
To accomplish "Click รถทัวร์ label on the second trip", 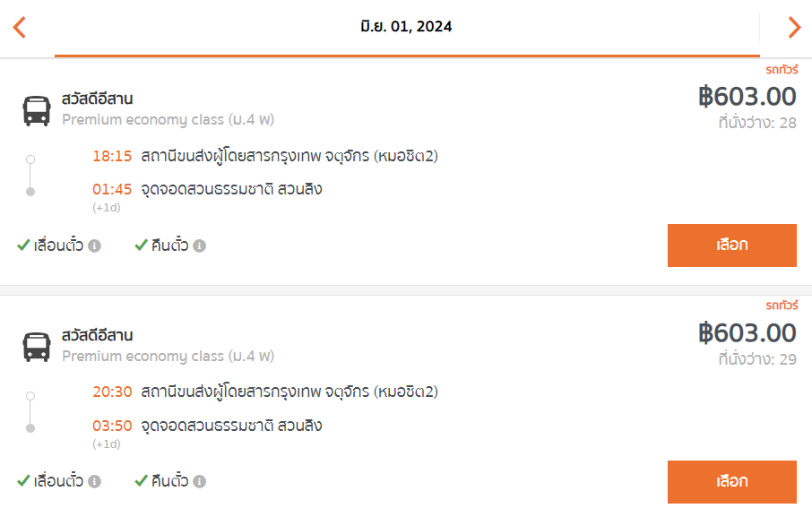I will 782,306.
